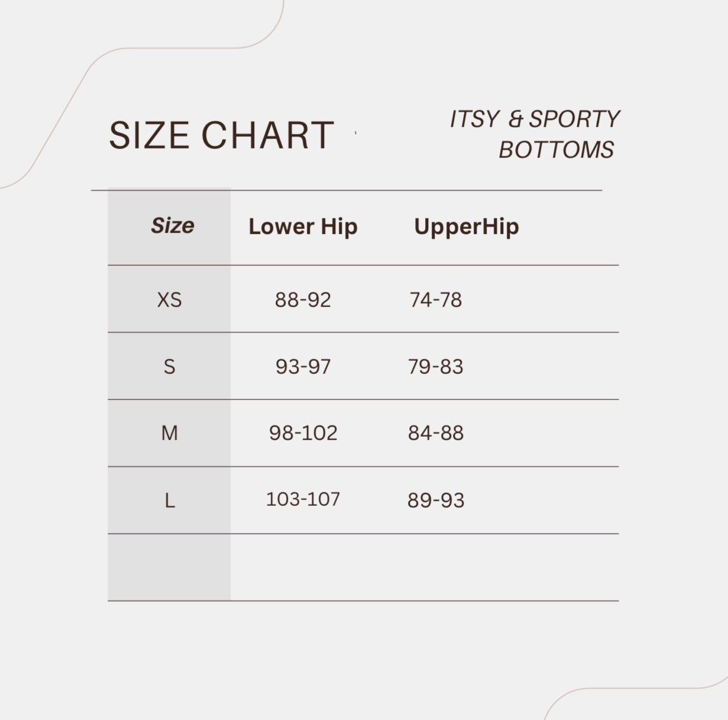Click the 74-78 upper hip measurement
Image resolution: width=728 pixels, height=720 pixels.
coord(435,300)
